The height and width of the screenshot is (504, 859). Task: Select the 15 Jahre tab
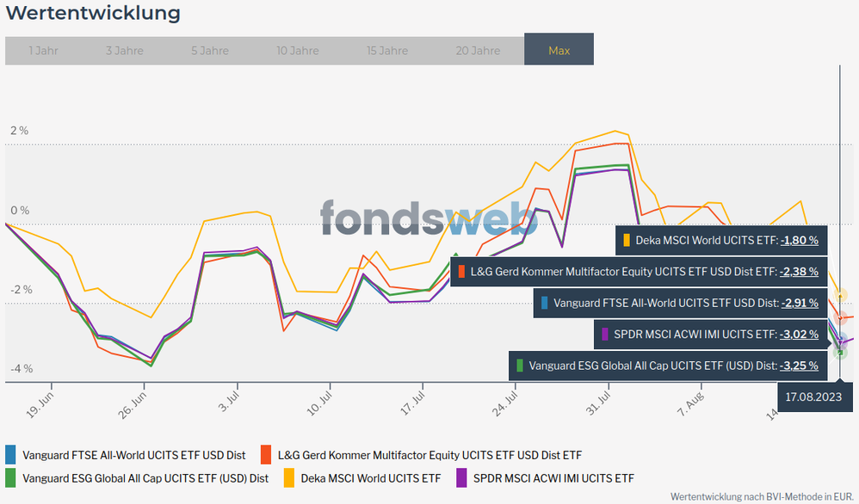pyautogui.click(x=387, y=51)
